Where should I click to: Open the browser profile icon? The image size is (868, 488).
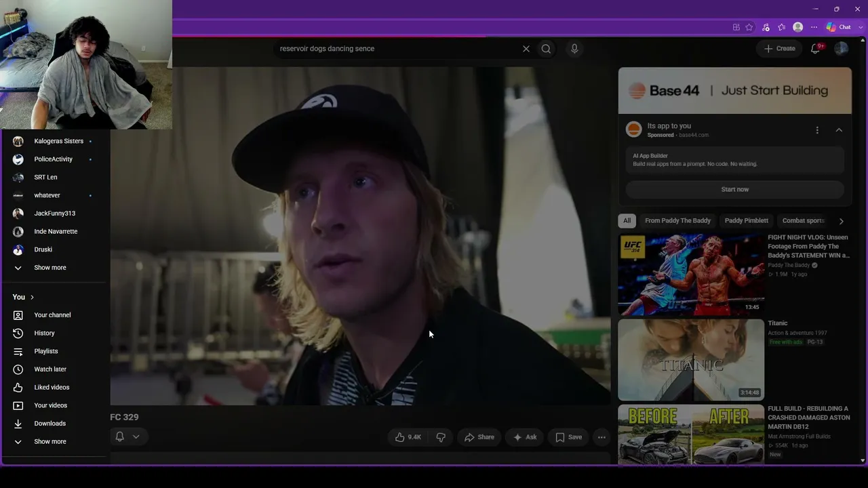pyautogui.click(x=798, y=27)
